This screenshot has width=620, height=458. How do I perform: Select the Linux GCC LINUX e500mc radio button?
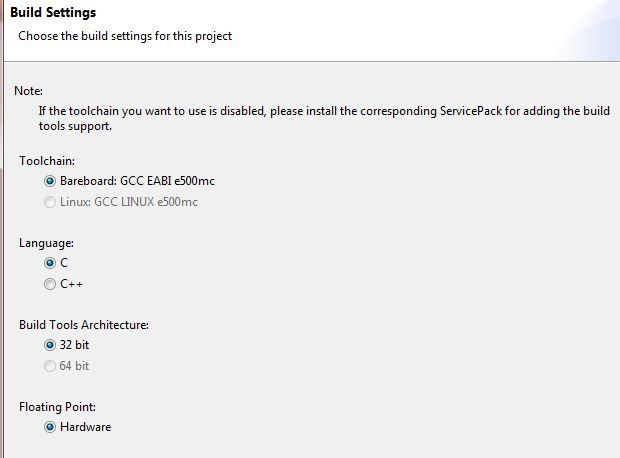pyautogui.click(x=50, y=202)
